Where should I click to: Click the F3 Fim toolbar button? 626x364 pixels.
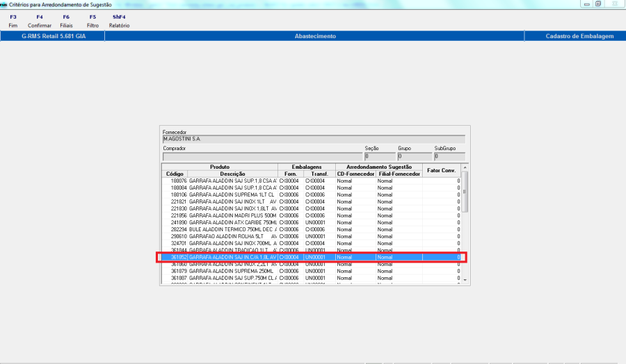pos(13,21)
